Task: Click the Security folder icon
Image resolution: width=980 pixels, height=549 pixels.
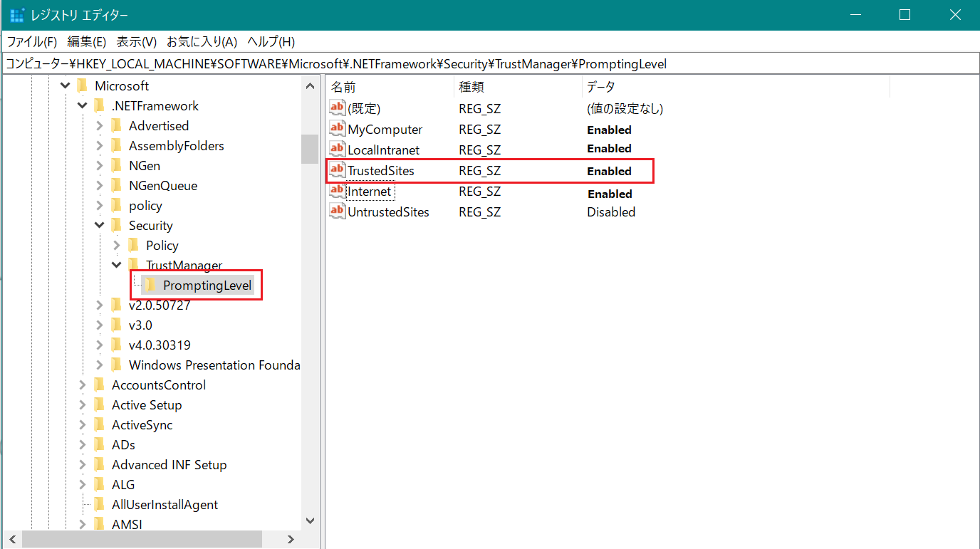Action: click(x=116, y=225)
